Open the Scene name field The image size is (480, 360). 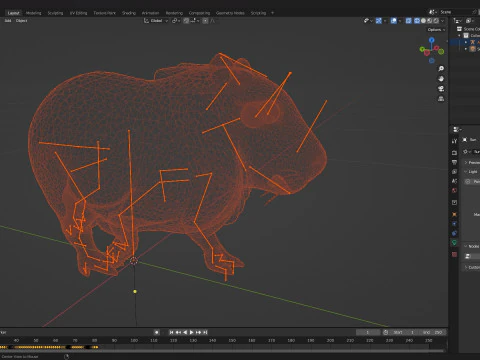coord(455,12)
